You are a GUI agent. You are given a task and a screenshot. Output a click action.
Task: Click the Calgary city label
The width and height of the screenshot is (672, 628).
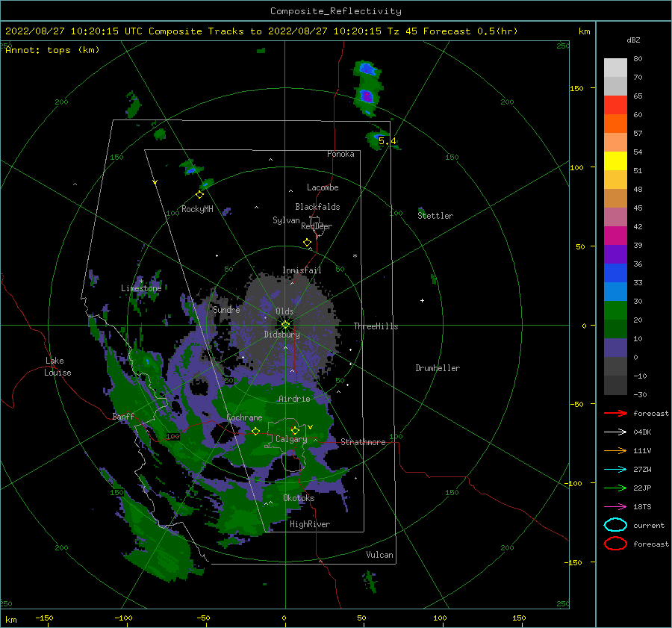[x=291, y=439]
